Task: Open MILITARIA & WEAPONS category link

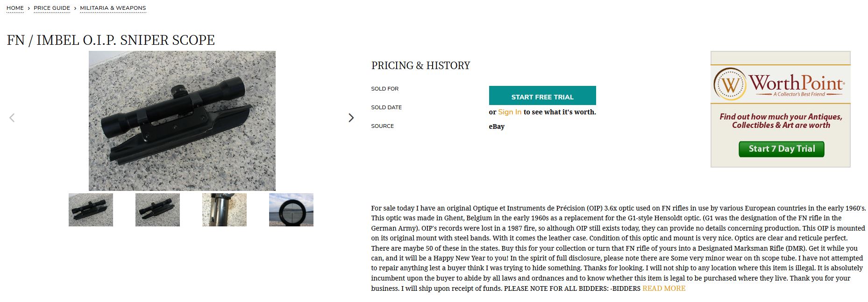Action: [x=113, y=8]
